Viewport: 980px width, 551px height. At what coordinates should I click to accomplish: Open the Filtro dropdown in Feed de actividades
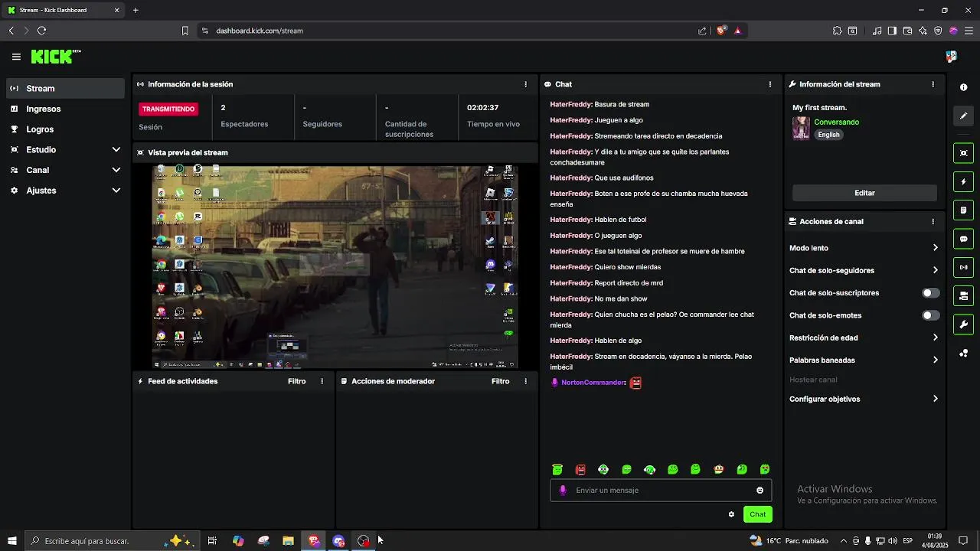point(296,381)
